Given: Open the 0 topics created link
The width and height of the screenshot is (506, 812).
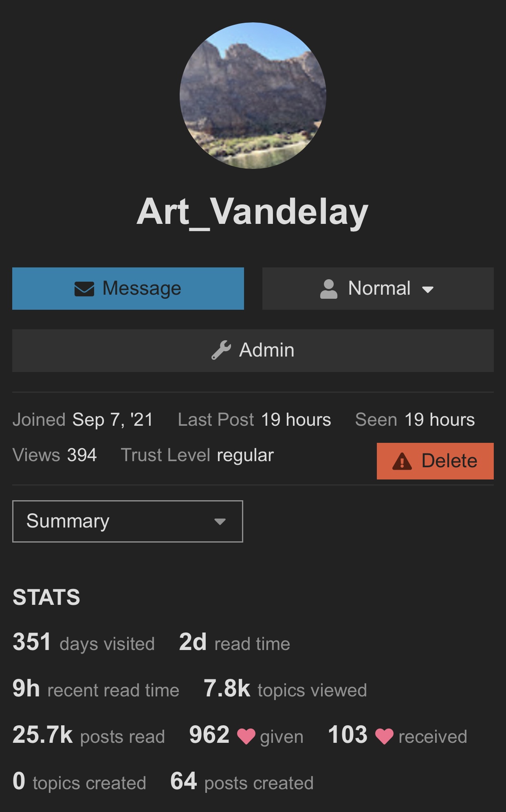Looking at the screenshot, I should click(x=79, y=782).
